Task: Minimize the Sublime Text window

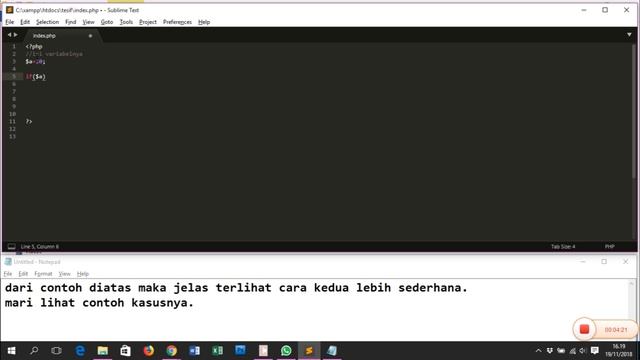Action: [584, 10]
